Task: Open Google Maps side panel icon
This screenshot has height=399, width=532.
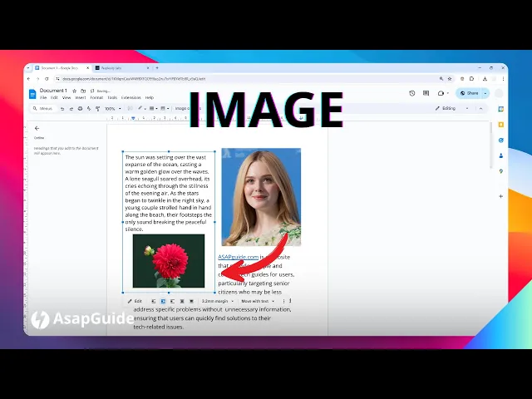Action: coord(500,171)
